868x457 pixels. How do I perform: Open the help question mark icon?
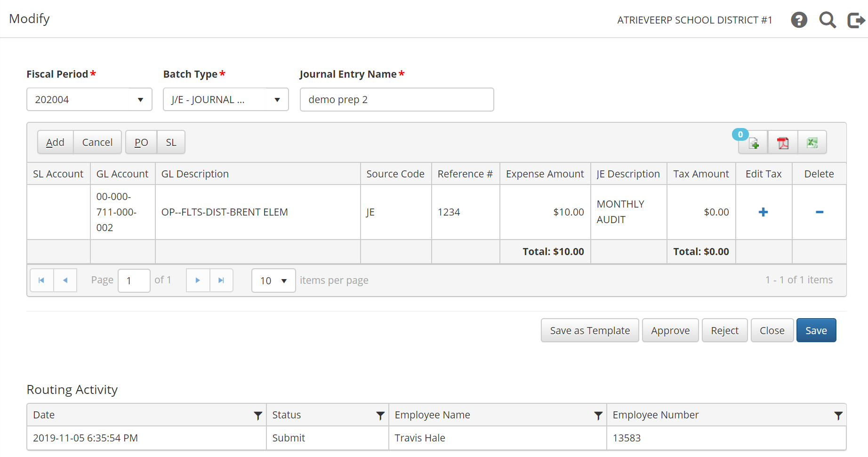799,20
